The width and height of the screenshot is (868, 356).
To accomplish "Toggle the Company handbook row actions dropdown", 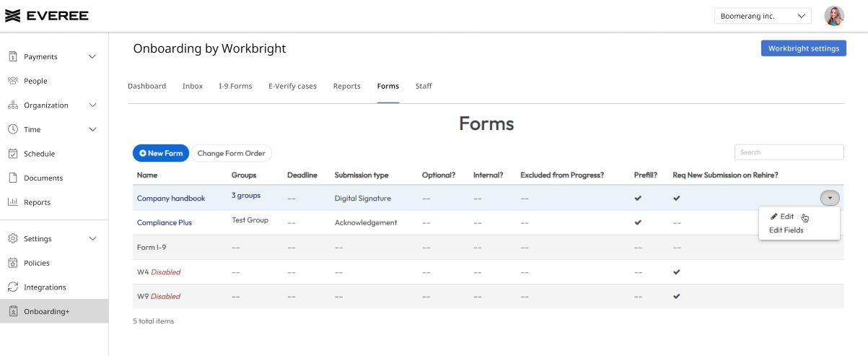I will 830,198.
